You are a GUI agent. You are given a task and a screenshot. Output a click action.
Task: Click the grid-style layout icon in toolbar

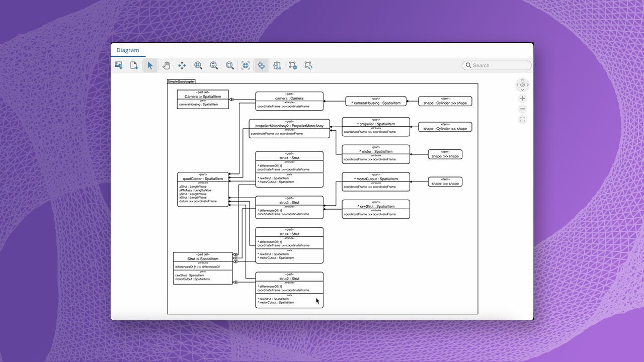[277, 65]
